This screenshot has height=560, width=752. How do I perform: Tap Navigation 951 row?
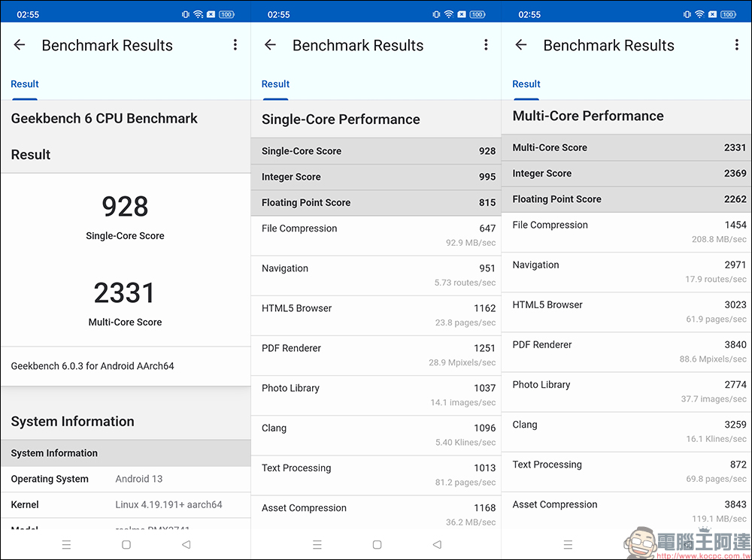(x=376, y=276)
